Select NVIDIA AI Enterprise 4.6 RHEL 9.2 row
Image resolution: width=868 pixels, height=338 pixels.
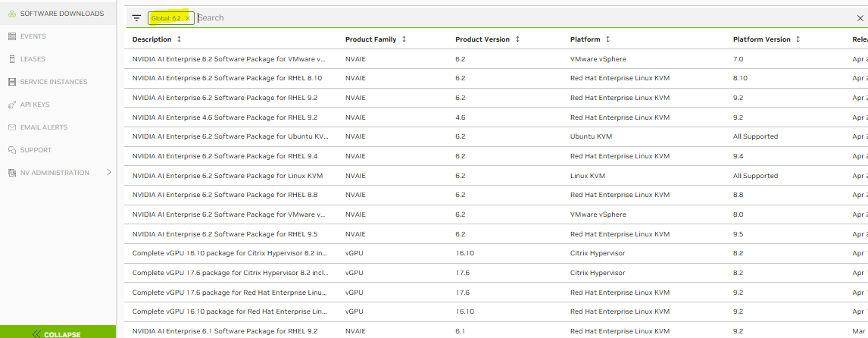coord(497,117)
